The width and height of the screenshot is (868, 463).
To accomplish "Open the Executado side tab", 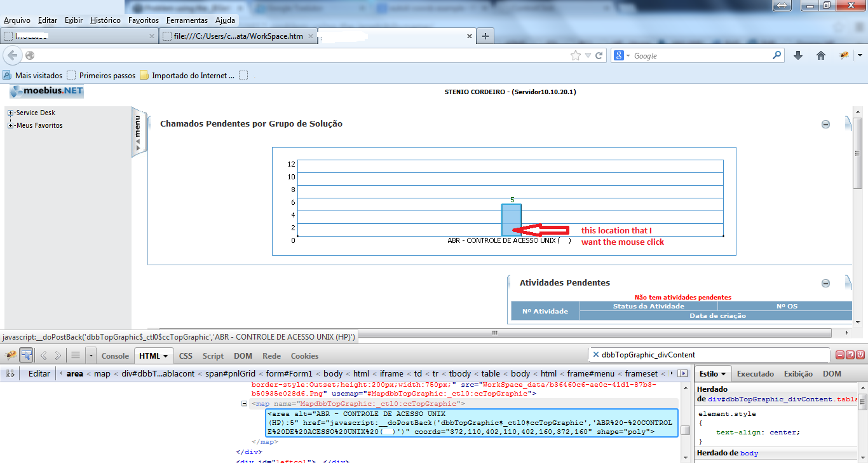I will click(x=756, y=374).
